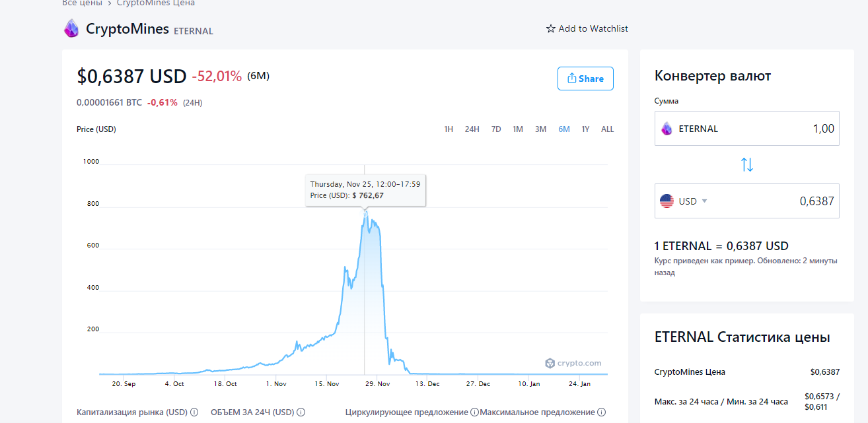Click the 1 ETERNAL = 0,6387 USD text

[x=721, y=246]
